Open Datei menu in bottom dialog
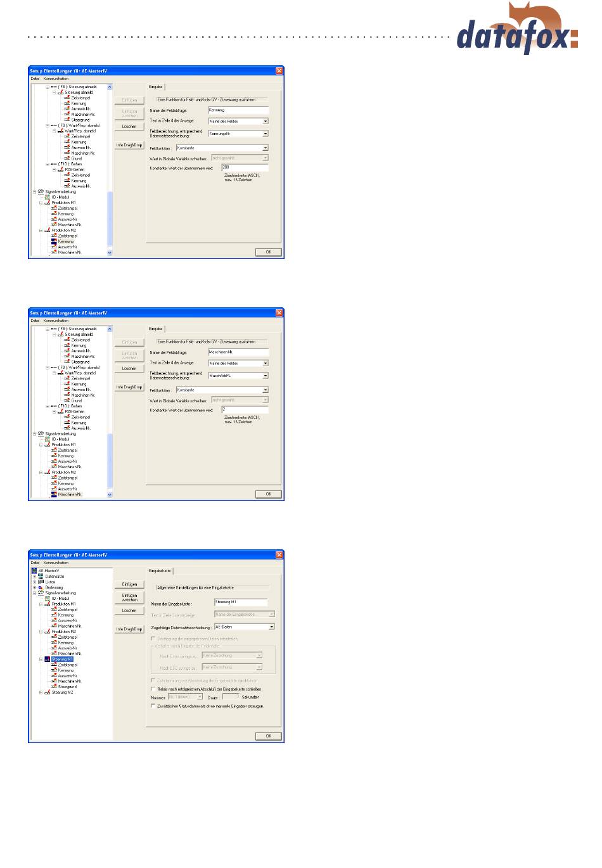This screenshot has width=602, height=868. coord(35,563)
